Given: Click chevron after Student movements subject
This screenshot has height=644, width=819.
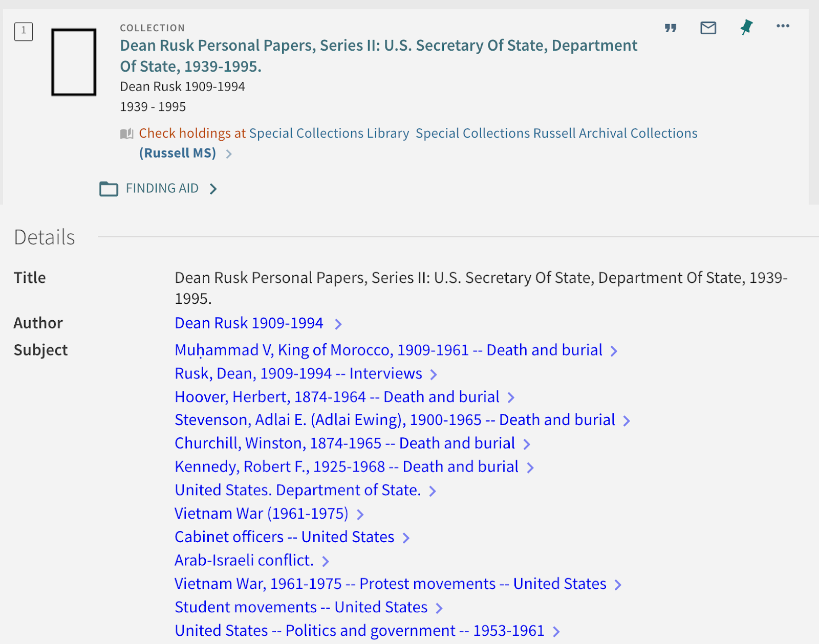Looking at the screenshot, I should (439, 608).
